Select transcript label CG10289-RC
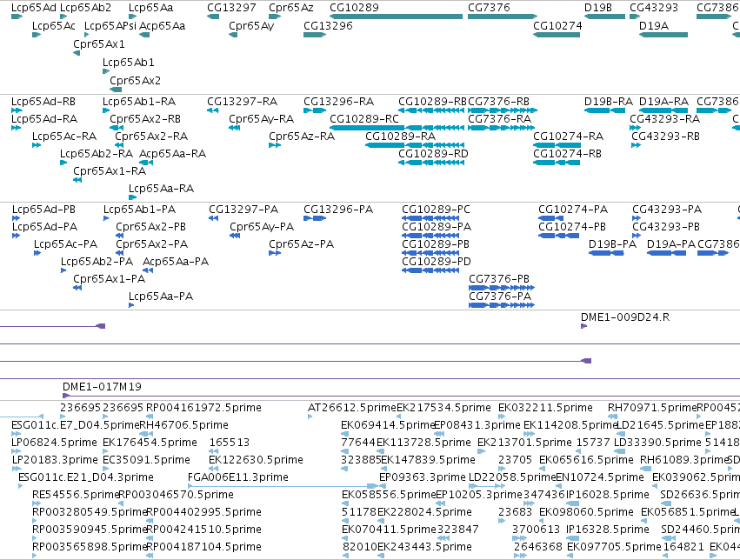 click(363, 119)
